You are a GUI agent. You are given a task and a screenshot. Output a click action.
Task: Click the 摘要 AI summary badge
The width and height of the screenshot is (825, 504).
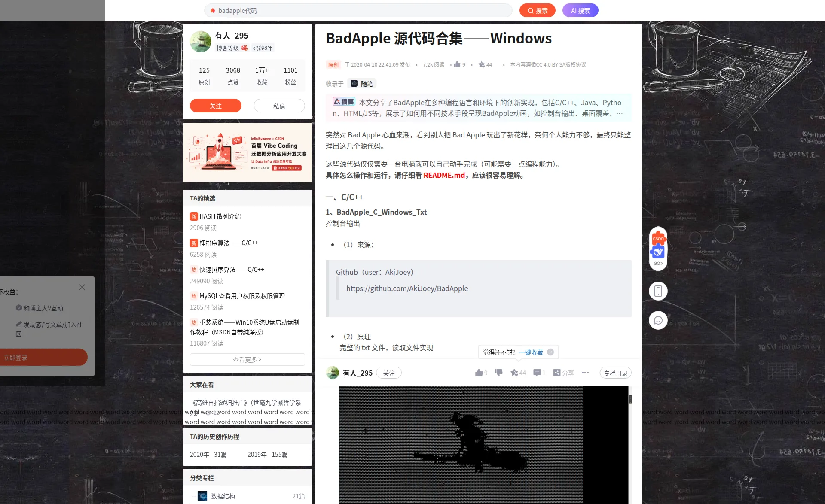coord(344,102)
